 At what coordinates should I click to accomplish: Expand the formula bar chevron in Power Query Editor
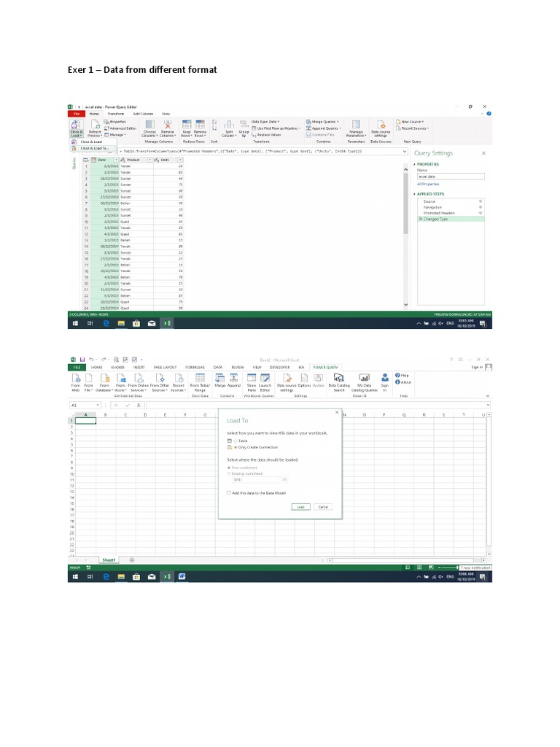coord(405,152)
